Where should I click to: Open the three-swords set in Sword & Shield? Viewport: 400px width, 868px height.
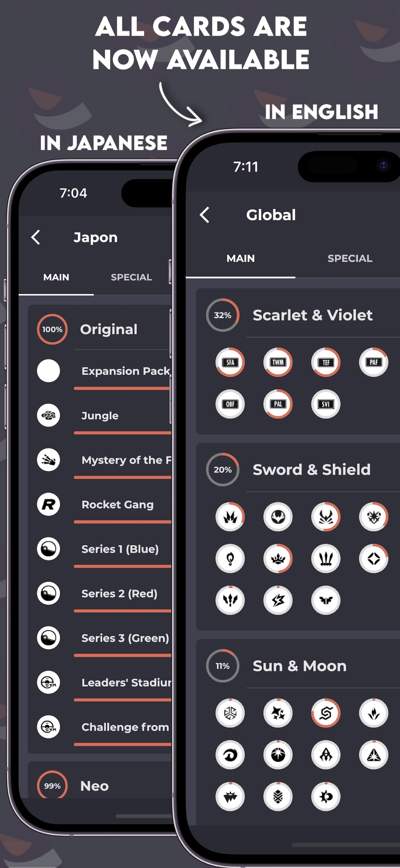[x=326, y=558]
